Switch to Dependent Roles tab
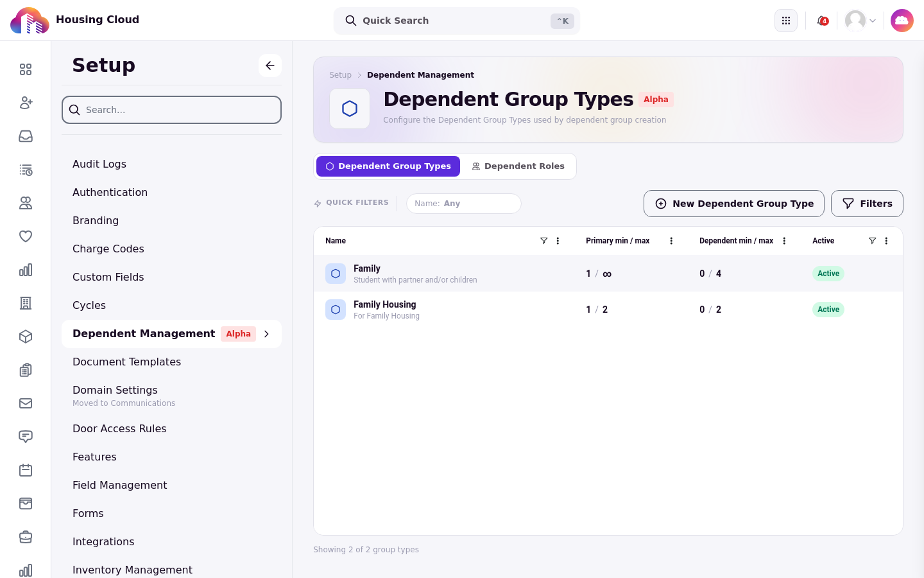 point(518,166)
